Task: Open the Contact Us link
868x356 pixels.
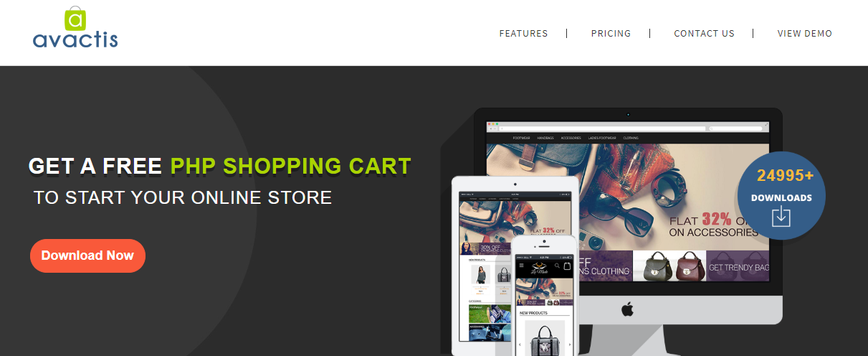Action: point(704,34)
